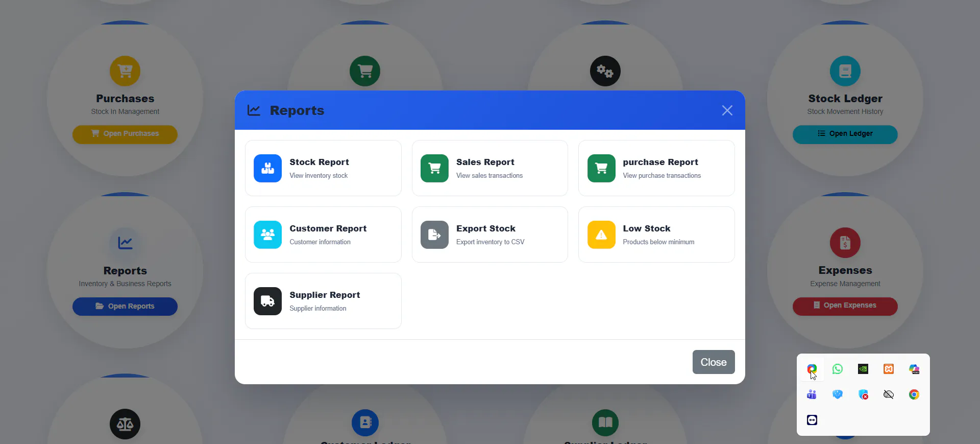Click the Export Stock file-export icon
This screenshot has height=444, width=980.
[434, 235]
